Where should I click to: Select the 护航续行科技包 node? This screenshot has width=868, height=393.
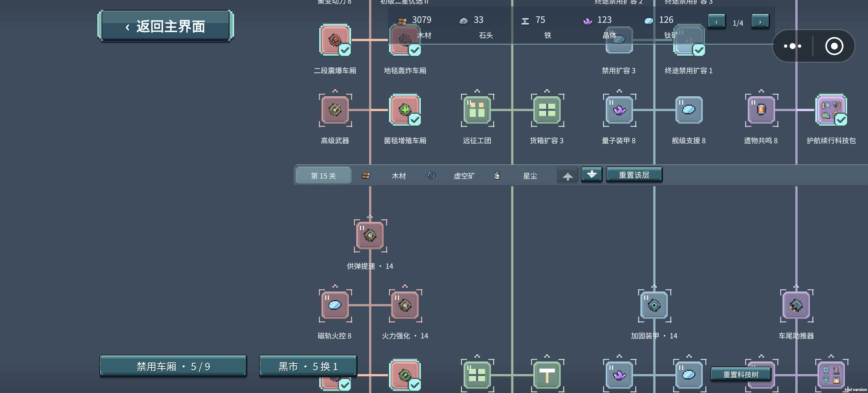coord(831,110)
